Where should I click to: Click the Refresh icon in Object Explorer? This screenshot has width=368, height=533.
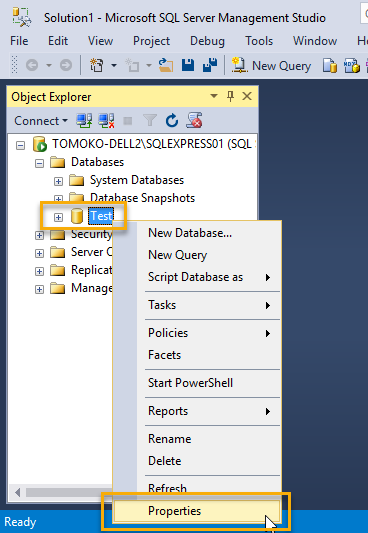pyautogui.click(x=172, y=121)
